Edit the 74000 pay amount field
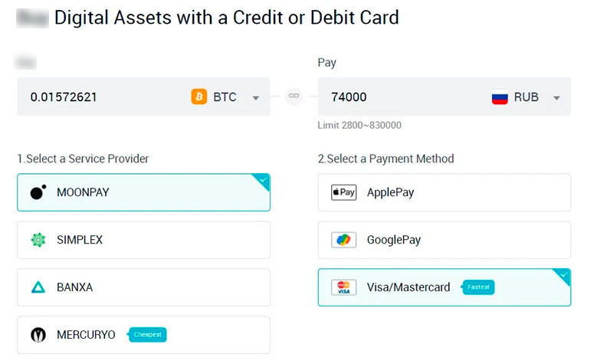 coord(399,97)
